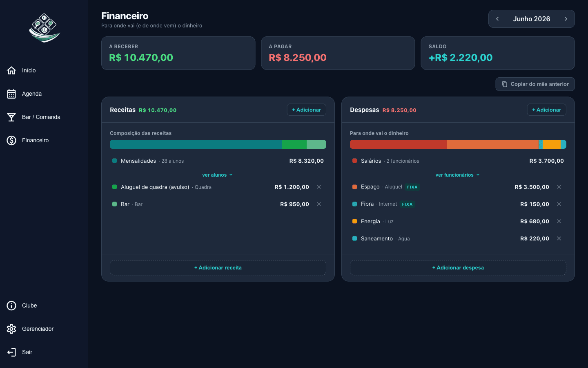Viewport: 588px width, 368px height.
Task: Click the 28 alunos label
Action: tap(172, 161)
